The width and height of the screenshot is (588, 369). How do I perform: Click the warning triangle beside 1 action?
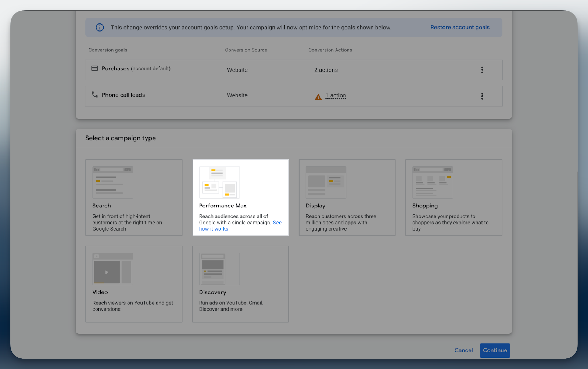[x=318, y=97]
